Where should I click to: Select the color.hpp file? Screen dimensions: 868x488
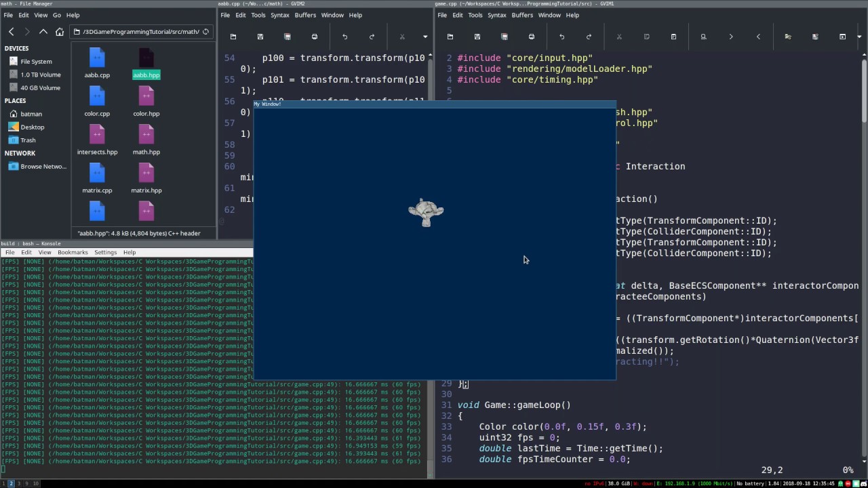click(146, 102)
